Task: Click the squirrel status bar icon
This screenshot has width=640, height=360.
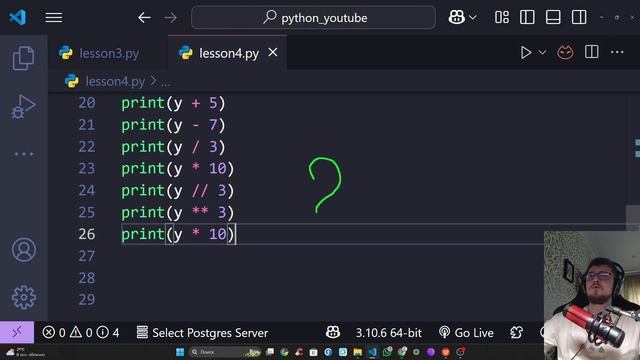Action: click(x=516, y=333)
